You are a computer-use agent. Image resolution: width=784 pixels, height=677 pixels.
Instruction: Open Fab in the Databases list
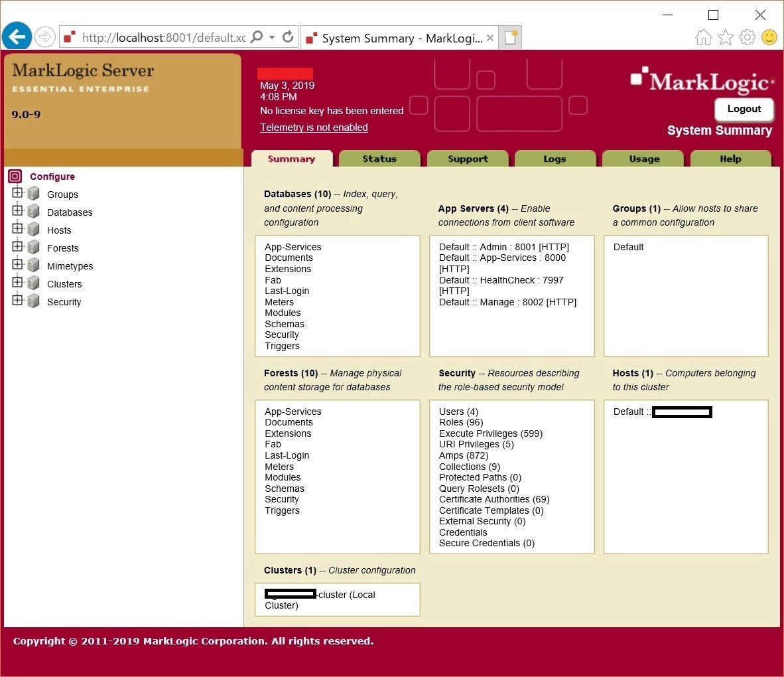coord(273,280)
